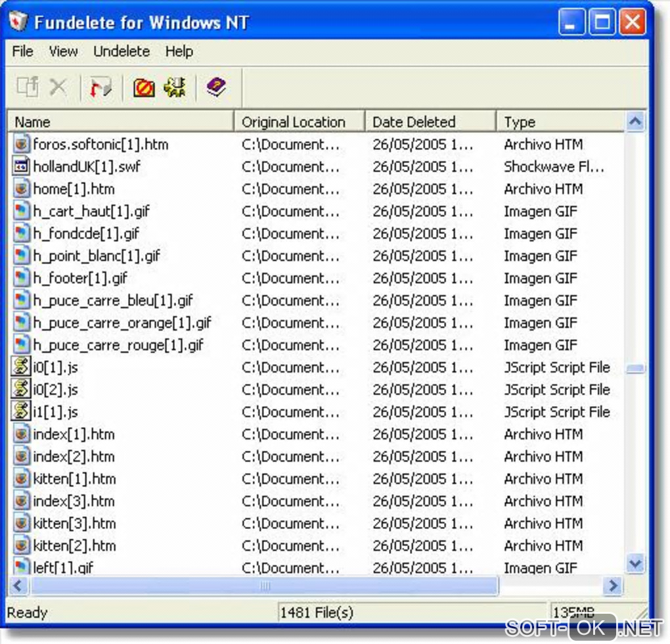The image size is (670, 644).
Task: Click the vertical scrollbar down arrow
Action: [635, 563]
